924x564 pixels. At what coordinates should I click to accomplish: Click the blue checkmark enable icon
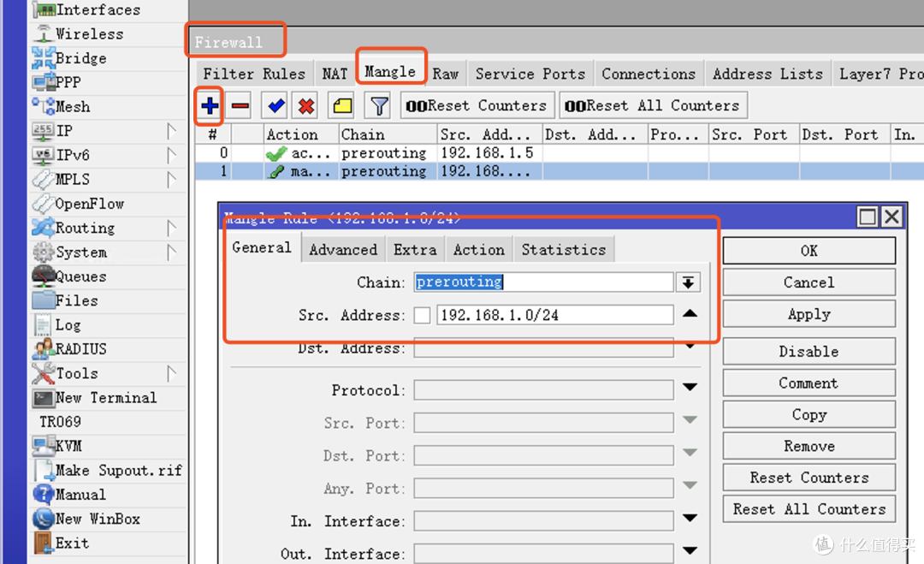tap(275, 106)
